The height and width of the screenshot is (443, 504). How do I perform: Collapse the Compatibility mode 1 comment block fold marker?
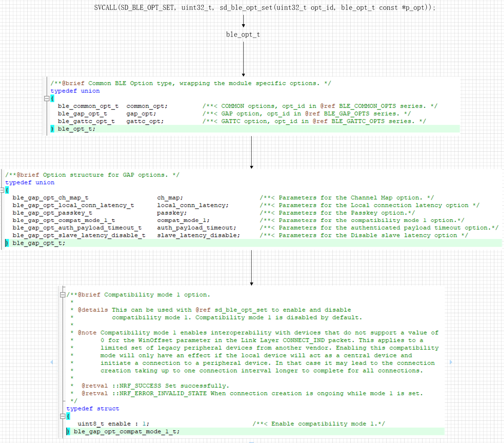[62, 295]
